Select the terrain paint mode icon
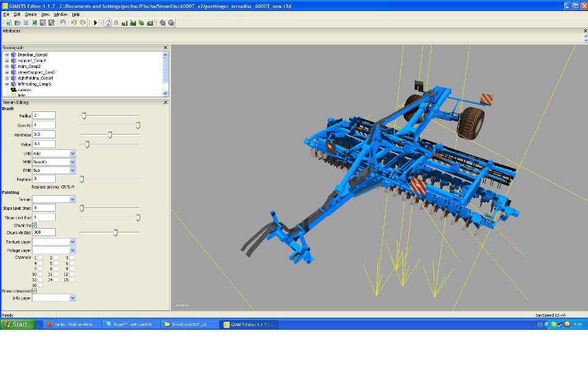The image size is (588, 375). point(133,23)
